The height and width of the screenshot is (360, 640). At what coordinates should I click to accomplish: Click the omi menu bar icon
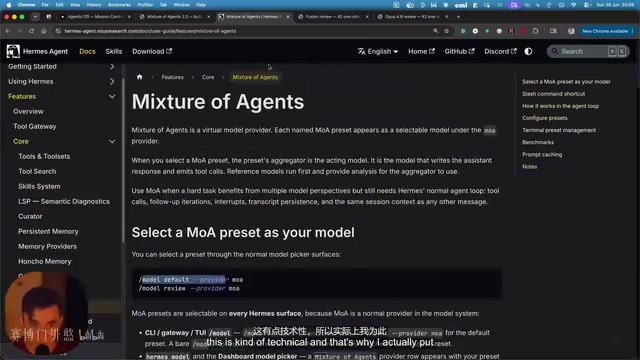(x=461, y=5)
